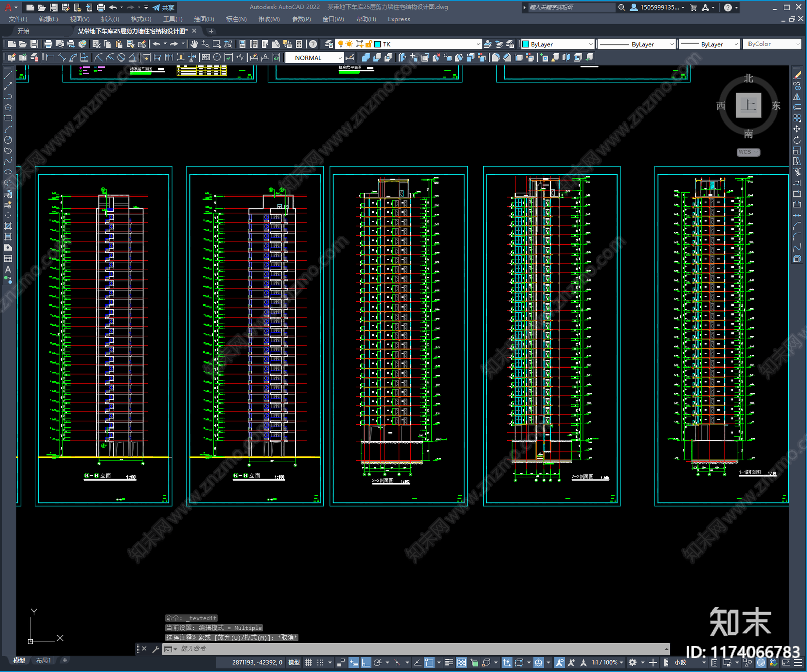
Task: Select the Rotate tool in modify toolbar
Action: (x=797, y=140)
